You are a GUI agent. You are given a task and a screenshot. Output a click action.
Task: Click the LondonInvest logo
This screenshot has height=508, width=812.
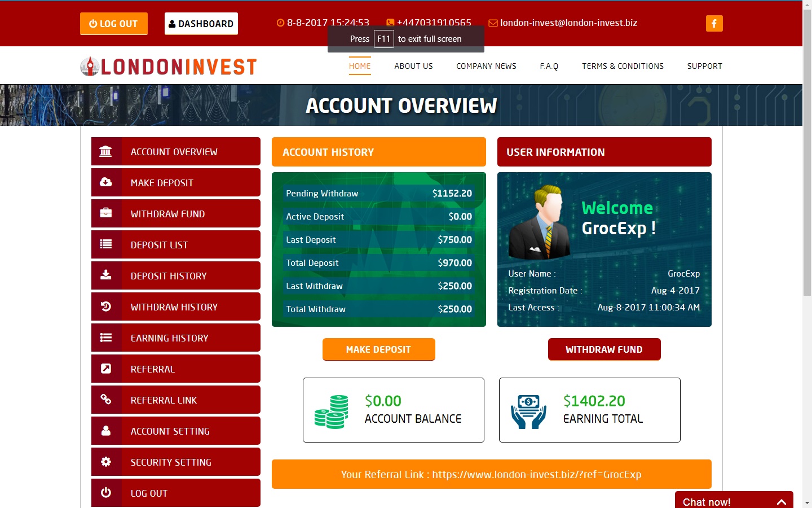(x=169, y=67)
